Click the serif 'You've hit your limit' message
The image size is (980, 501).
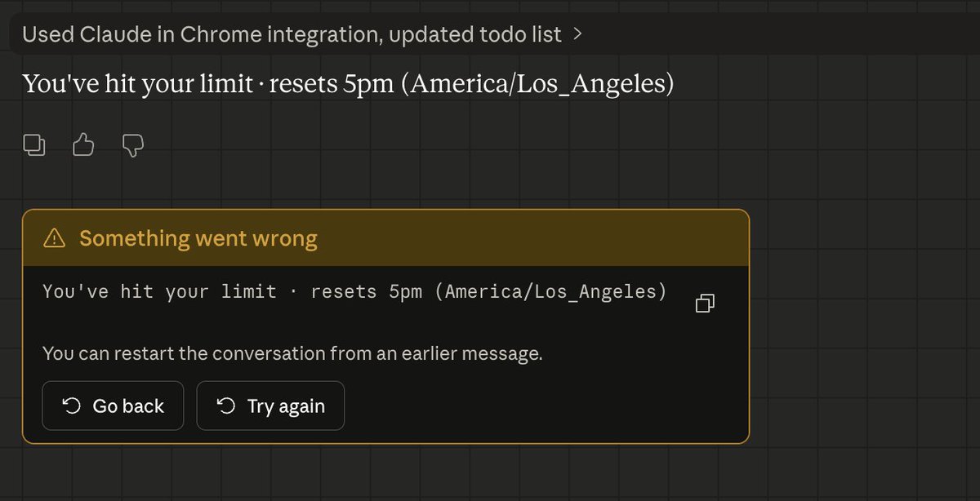[348, 84]
